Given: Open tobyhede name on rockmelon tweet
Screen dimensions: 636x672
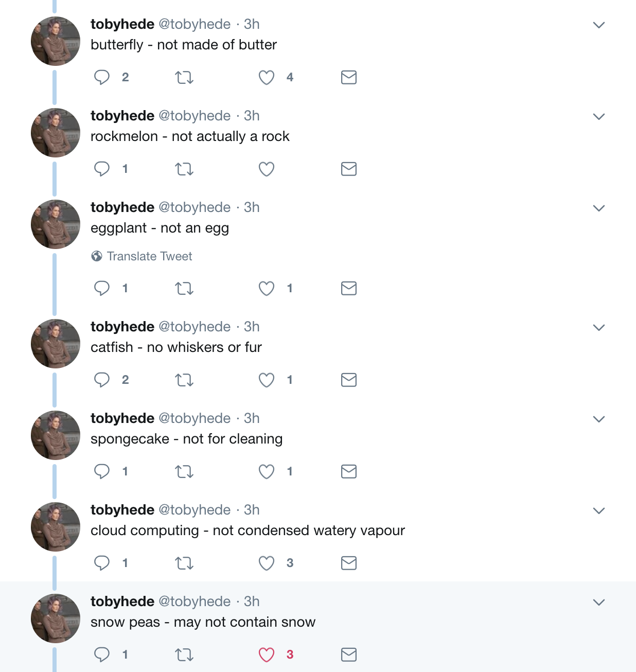Looking at the screenshot, I should [122, 116].
